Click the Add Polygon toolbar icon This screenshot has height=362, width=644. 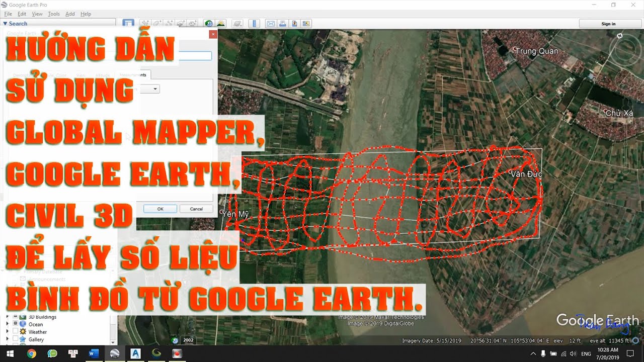[156, 24]
